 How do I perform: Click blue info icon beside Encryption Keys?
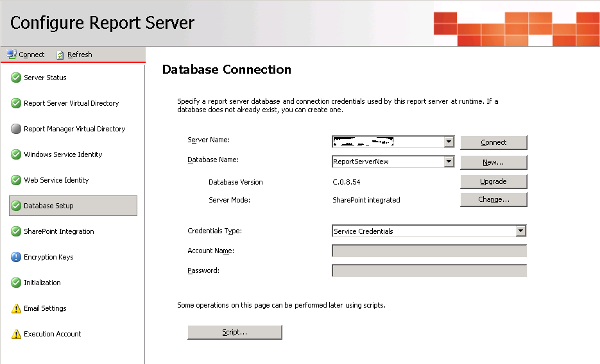tap(16, 257)
